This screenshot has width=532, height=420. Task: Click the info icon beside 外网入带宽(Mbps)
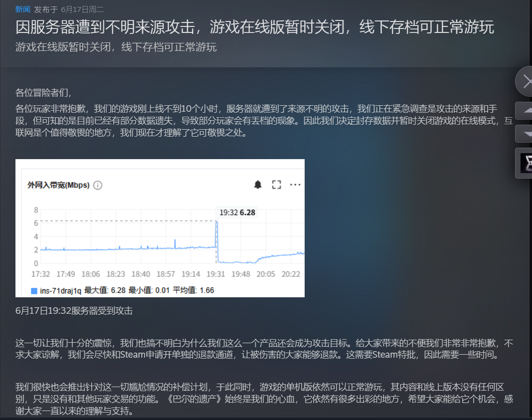(x=98, y=185)
